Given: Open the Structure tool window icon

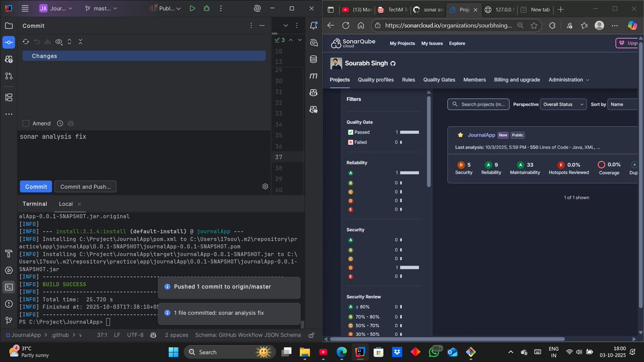Looking at the screenshot, I should [x=9, y=97].
